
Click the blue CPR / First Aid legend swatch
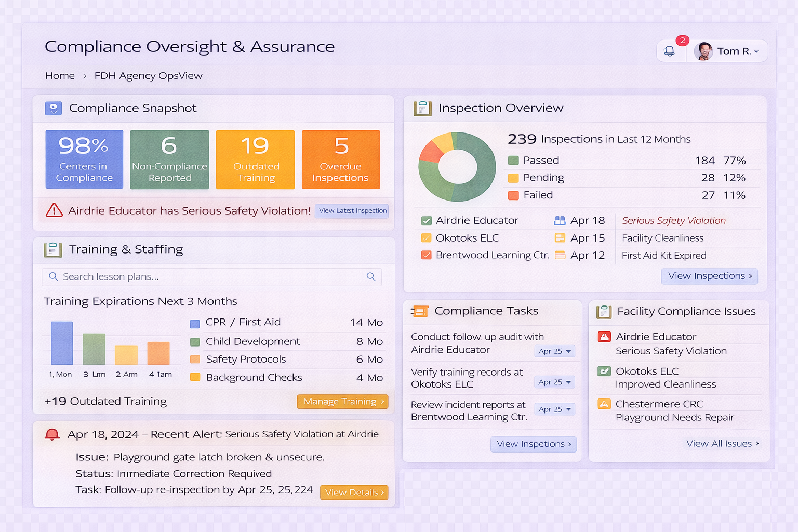tap(195, 324)
